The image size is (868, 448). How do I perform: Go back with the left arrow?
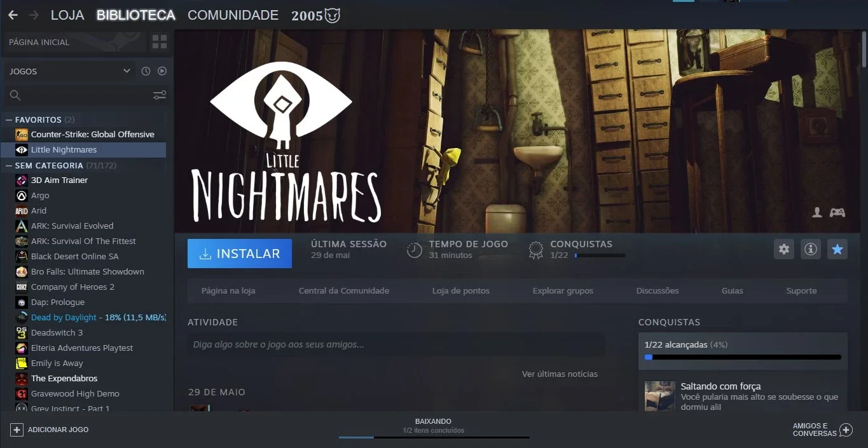point(13,15)
